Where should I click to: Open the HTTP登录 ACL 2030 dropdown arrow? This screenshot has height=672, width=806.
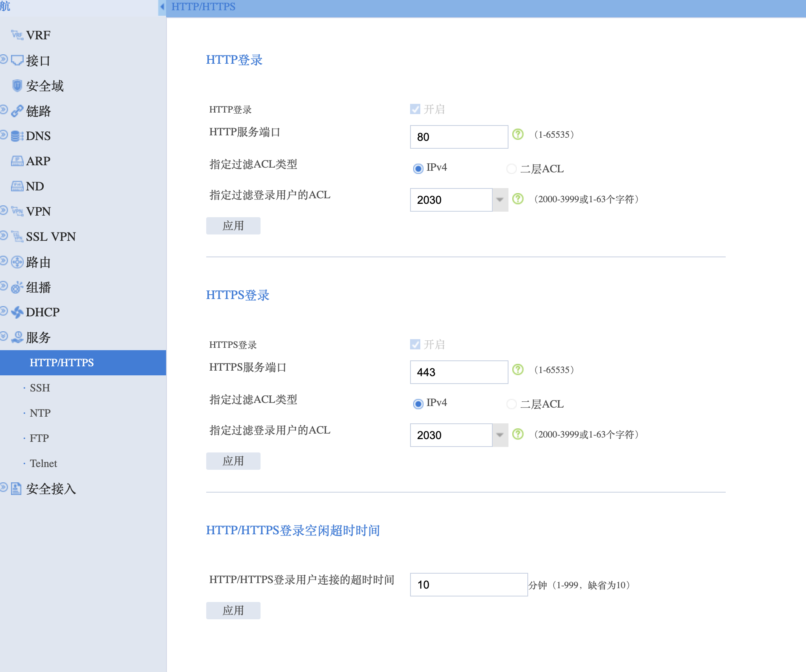click(500, 200)
